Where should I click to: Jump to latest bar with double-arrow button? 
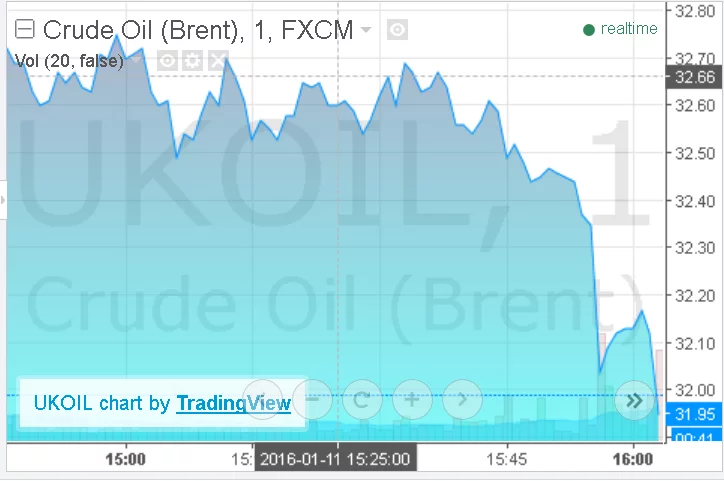(633, 401)
